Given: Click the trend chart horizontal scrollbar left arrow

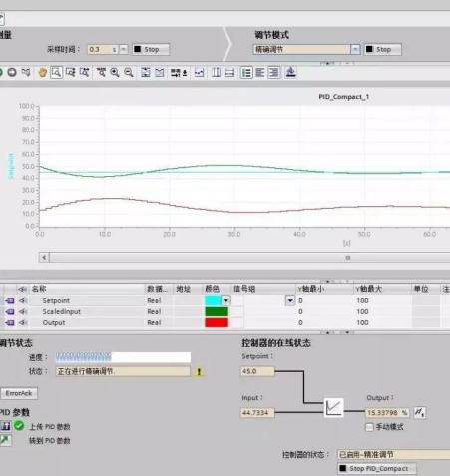Looking at the screenshot, I should pos(44,257).
